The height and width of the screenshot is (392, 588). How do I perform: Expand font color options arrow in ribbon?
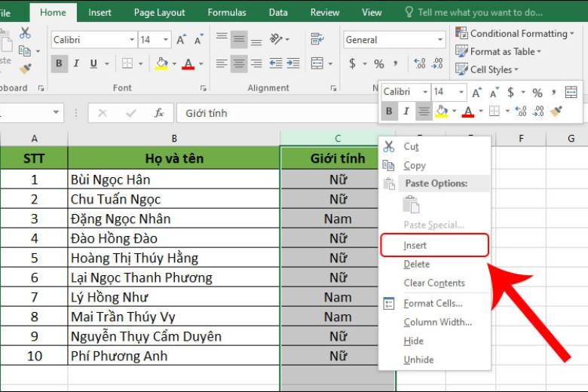201,64
